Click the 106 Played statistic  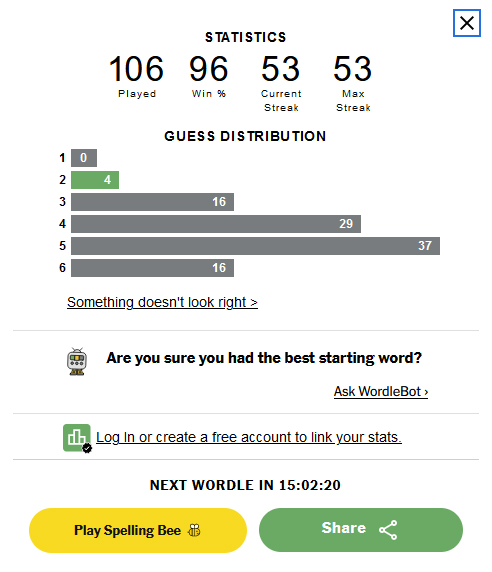136,76
